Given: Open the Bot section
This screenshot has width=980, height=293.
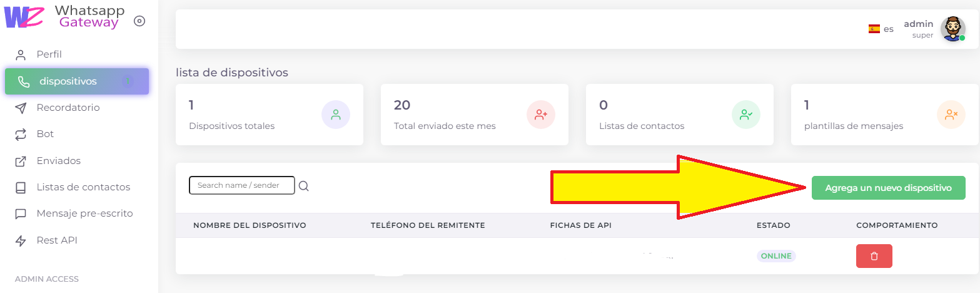Looking at the screenshot, I should click(x=45, y=134).
